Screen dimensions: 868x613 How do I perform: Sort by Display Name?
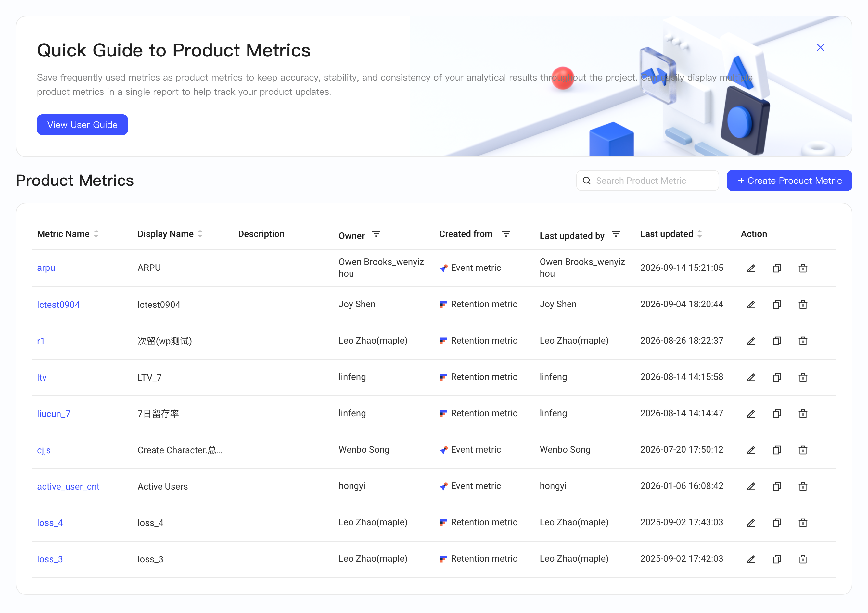pos(200,234)
